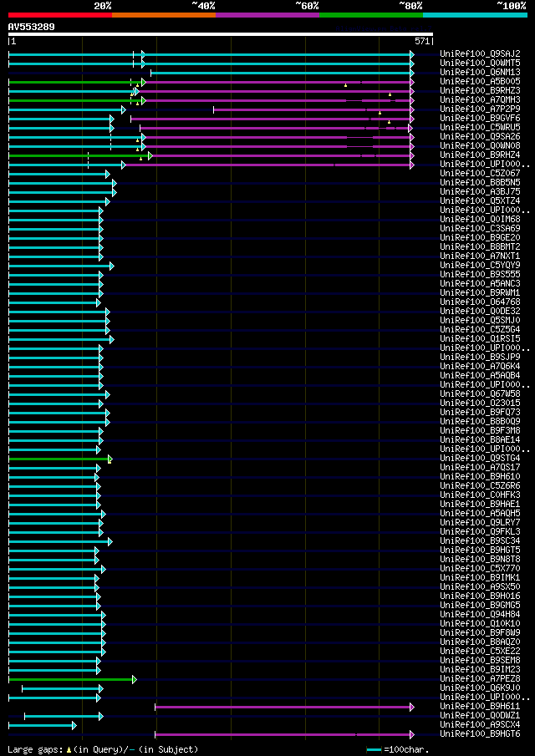Click the UniRef100_A7PEZ8 entry
Screen dimensions: 535x756
tap(481, 678)
